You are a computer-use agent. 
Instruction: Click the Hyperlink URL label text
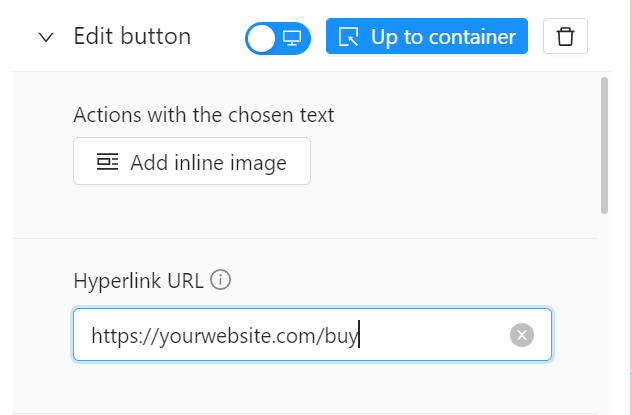coord(138,280)
